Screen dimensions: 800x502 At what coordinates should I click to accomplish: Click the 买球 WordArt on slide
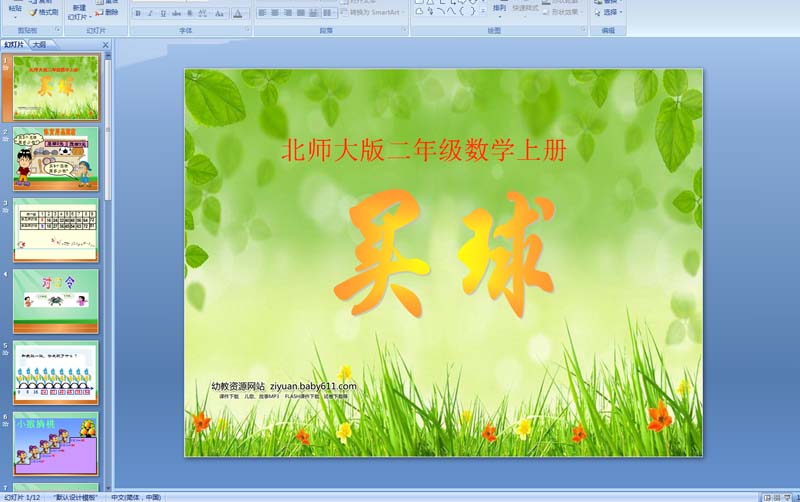point(444,254)
